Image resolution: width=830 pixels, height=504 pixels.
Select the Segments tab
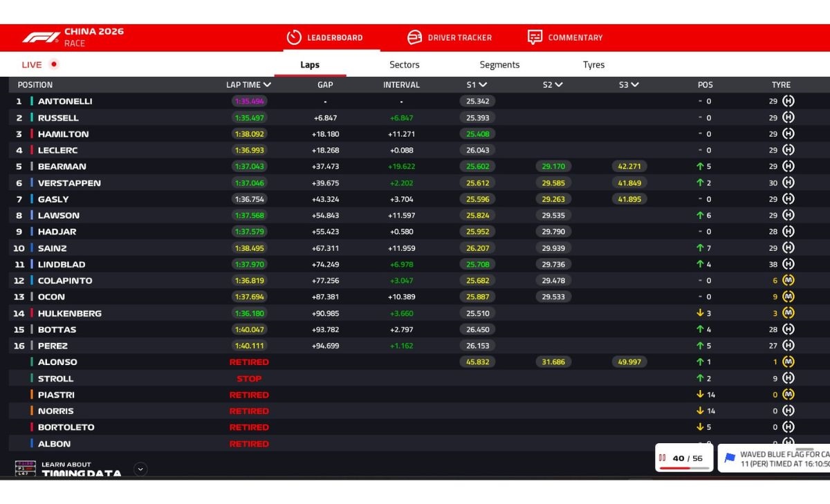tap(499, 65)
